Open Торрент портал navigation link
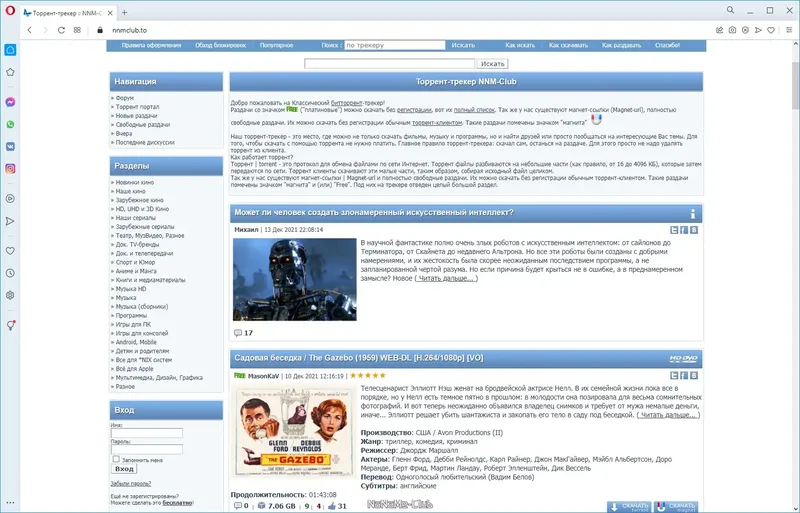This screenshot has height=513, width=800. (x=137, y=107)
